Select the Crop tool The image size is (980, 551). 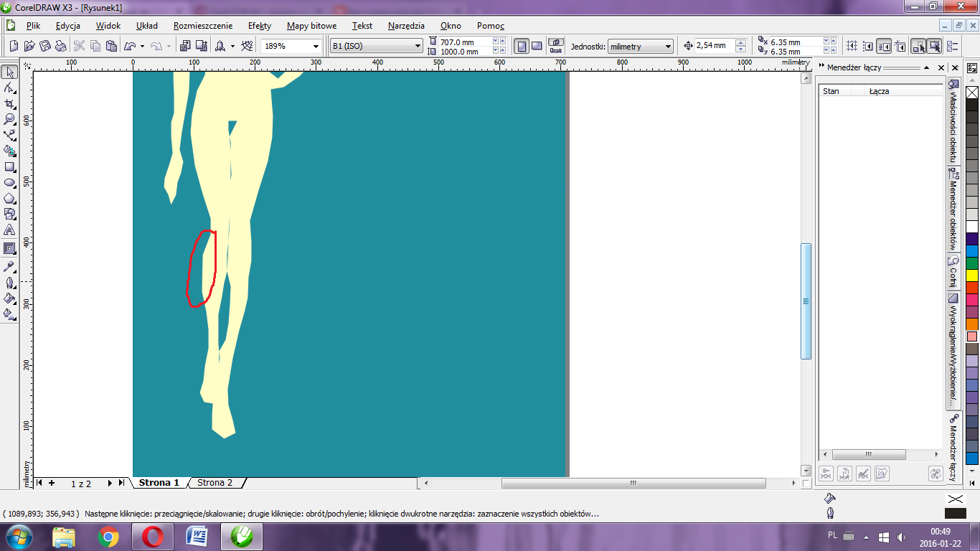tap(9, 103)
